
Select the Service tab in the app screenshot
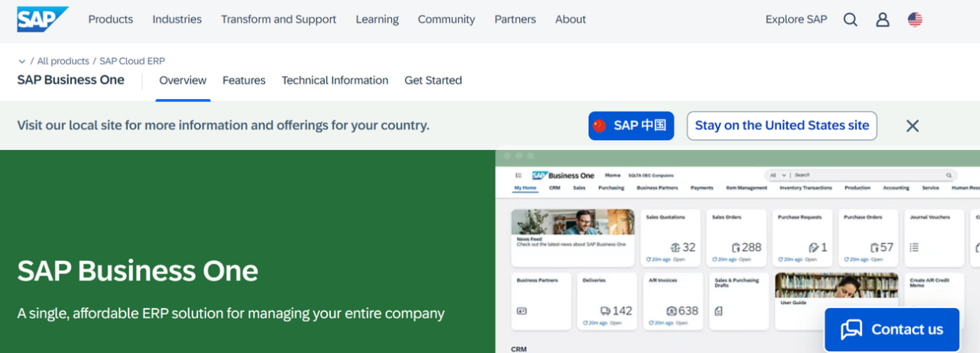coord(930,187)
